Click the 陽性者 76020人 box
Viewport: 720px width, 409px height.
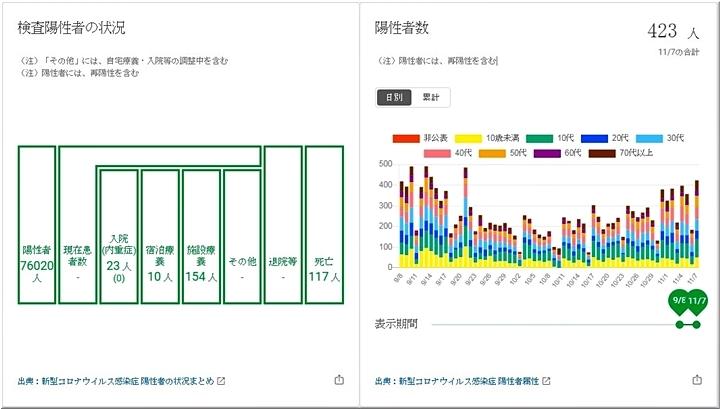tap(35, 225)
